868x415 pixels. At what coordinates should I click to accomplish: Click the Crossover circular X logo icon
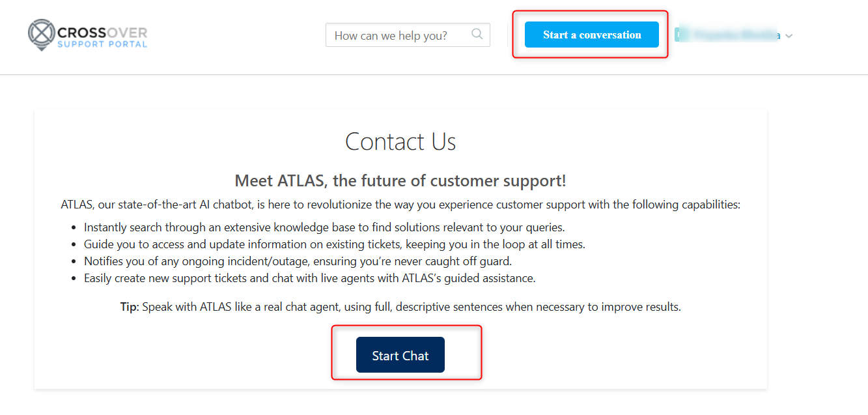pos(41,34)
